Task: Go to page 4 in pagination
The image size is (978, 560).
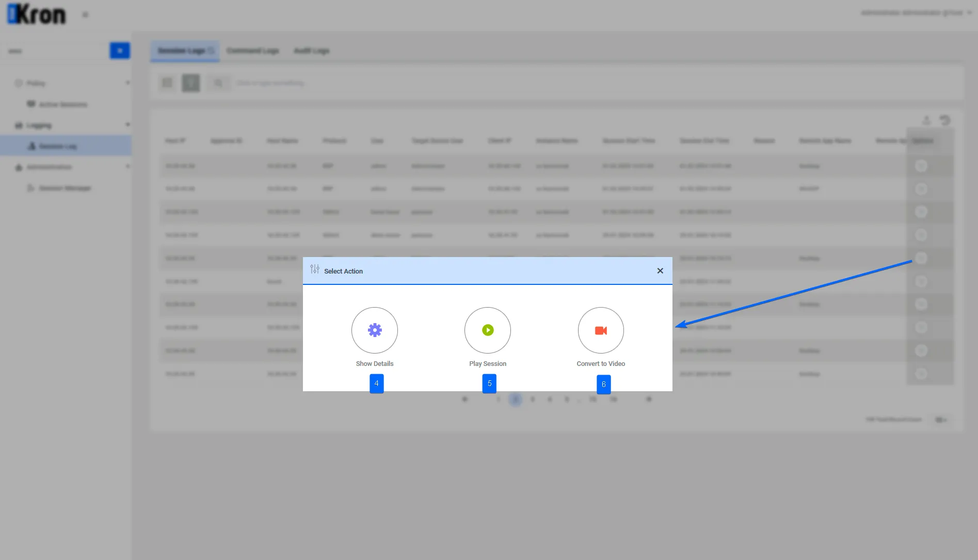Action: pyautogui.click(x=550, y=399)
